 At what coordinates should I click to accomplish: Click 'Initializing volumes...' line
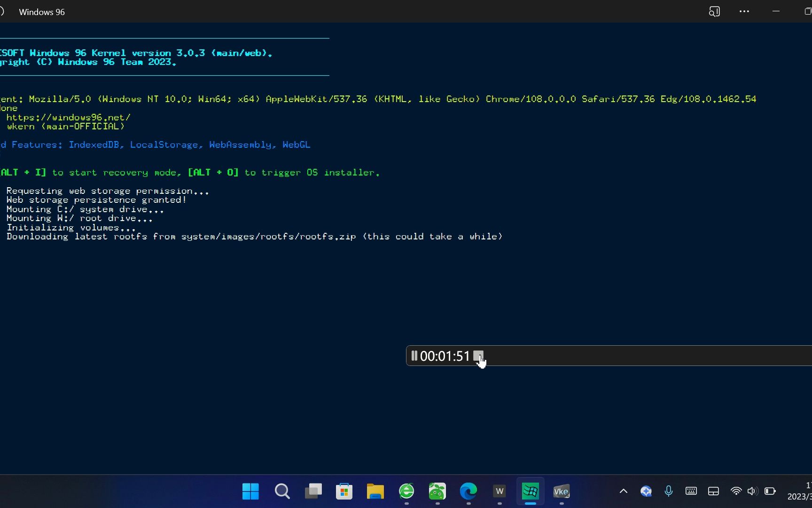[71, 227]
